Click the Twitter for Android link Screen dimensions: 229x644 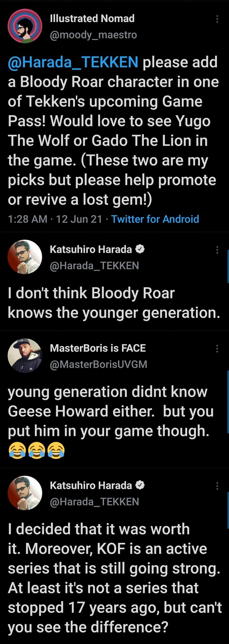coord(155,219)
